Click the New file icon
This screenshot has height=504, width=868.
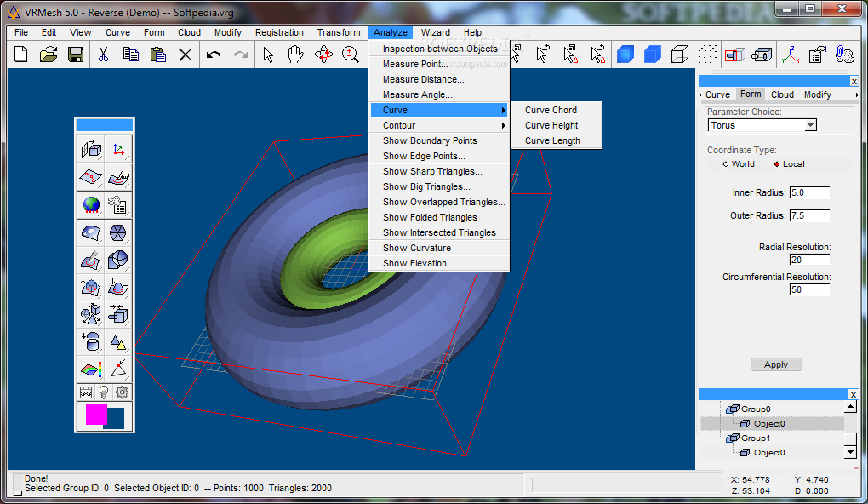pyautogui.click(x=21, y=54)
